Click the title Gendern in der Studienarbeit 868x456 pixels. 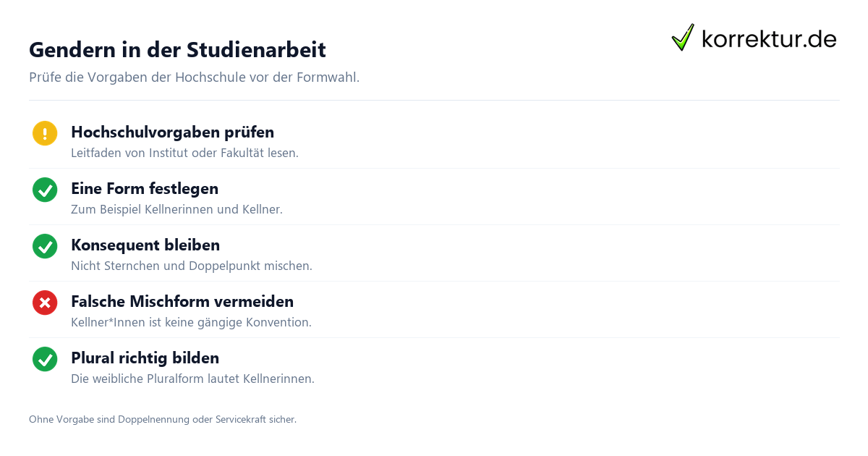[x=177, y=50]
